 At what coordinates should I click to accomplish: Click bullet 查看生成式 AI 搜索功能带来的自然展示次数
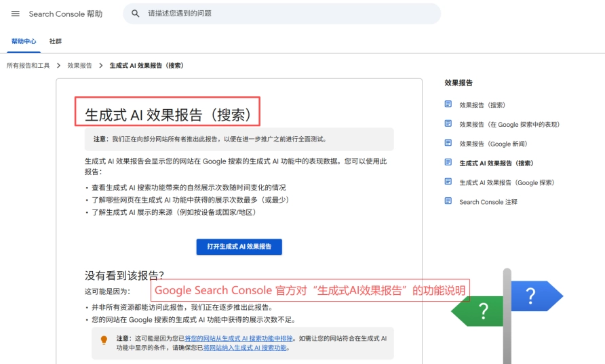click(x=189, y=188)
